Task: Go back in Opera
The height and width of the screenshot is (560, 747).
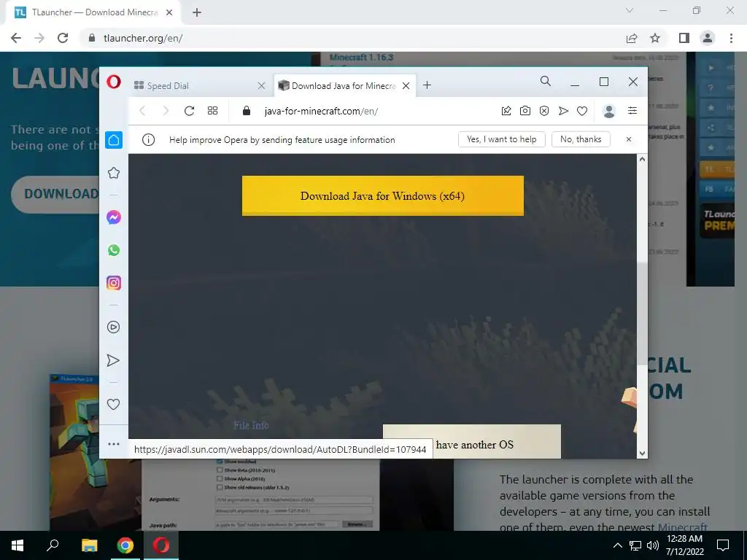Action: (142, 111)
